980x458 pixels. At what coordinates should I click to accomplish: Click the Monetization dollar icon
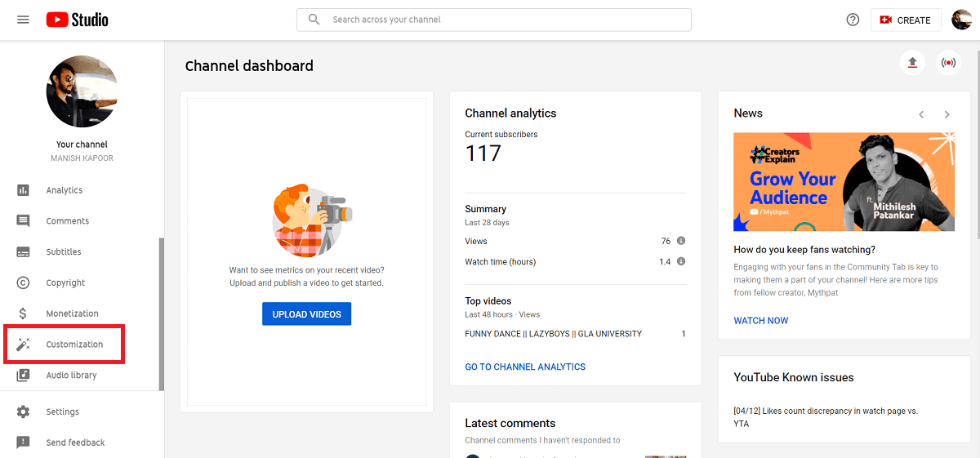(x=23, y=313)
